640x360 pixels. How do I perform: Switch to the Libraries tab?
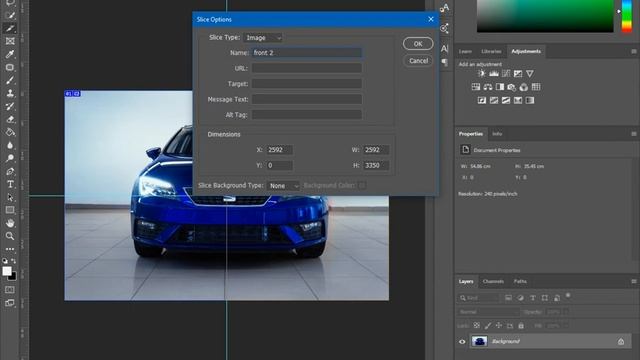[x=491, y=51]
